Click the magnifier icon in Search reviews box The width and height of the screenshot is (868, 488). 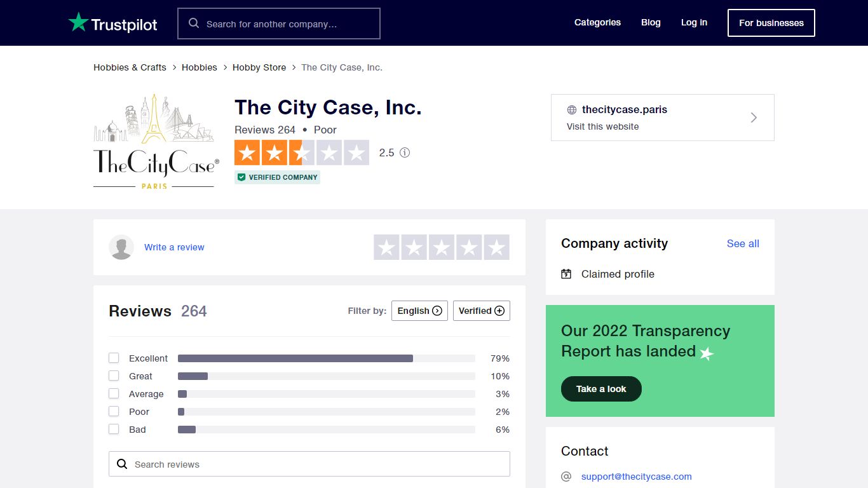pos(123,464)
